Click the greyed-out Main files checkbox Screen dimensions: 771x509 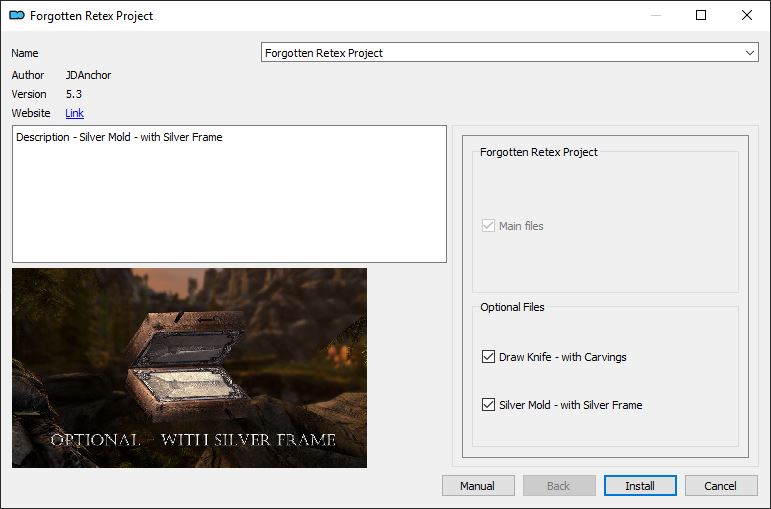tap(488, 226)
